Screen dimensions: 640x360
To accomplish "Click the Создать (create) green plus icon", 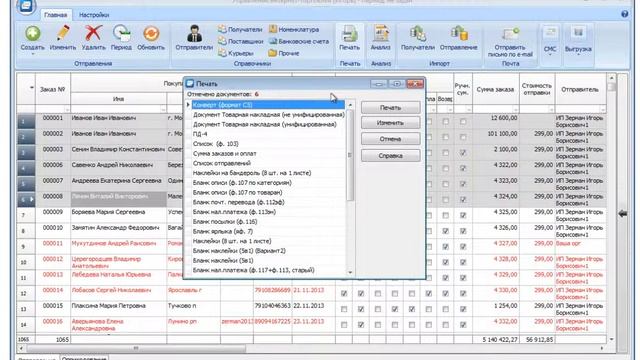I will click(33, 34).
